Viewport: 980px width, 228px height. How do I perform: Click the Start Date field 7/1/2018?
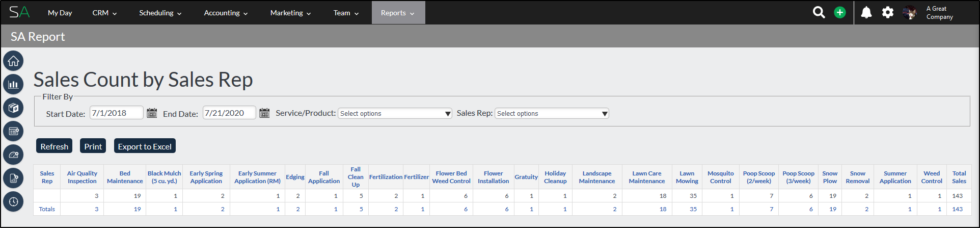[x=117, y=113]
